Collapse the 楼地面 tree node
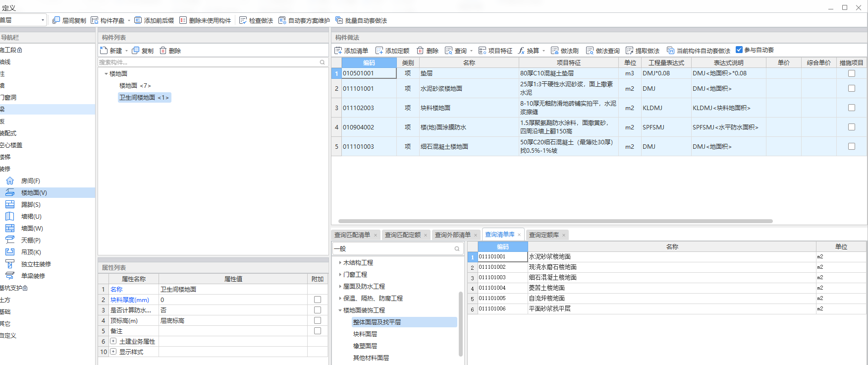Image resolution: width=868 pixels, height=365 pixels. click(x=106, y=74)
